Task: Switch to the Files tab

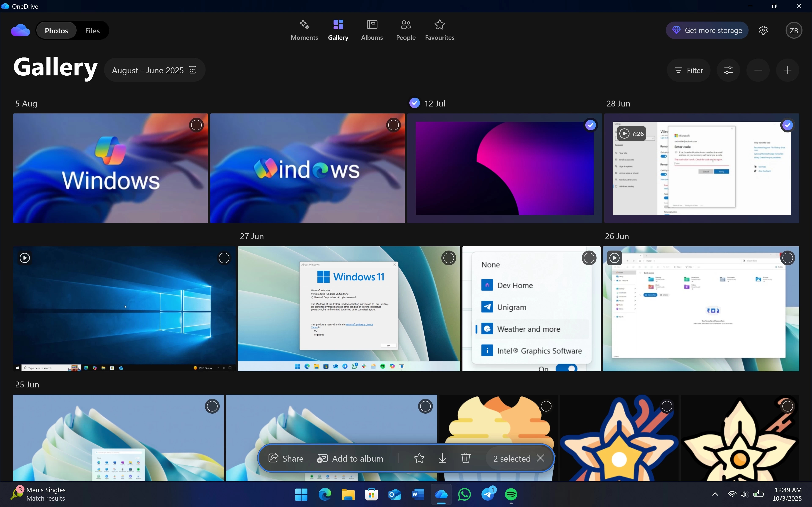Action: pos(92,30)
